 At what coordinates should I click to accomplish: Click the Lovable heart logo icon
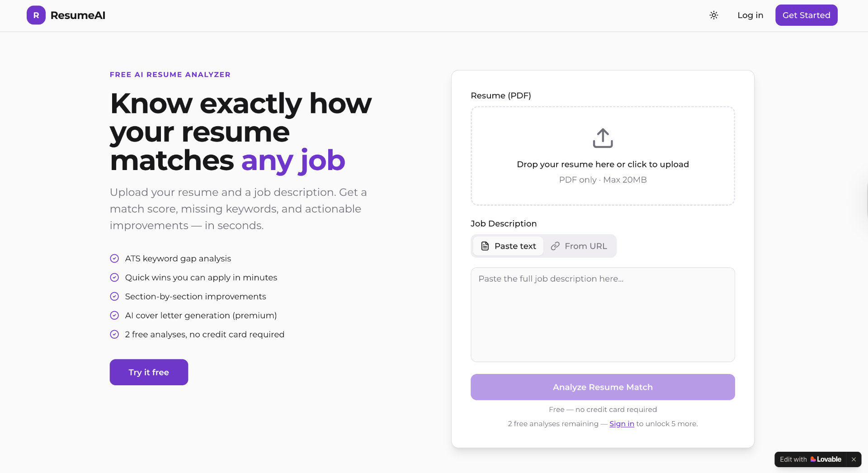(813, 459)
